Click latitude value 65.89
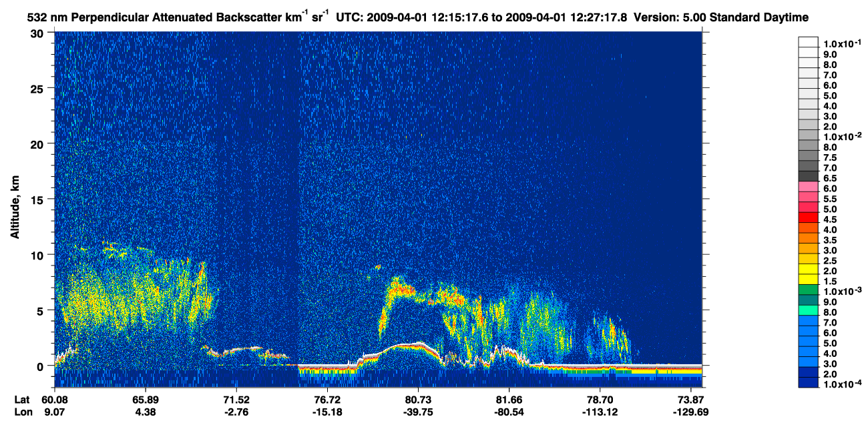The image size is (868, 445). (145, 399)
